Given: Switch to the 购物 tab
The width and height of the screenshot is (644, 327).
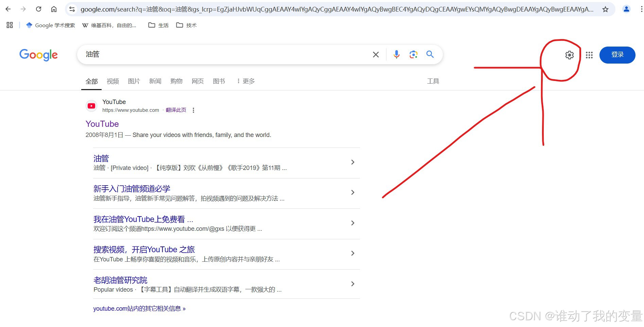Looking at the screenshot, I should point(176,81).
